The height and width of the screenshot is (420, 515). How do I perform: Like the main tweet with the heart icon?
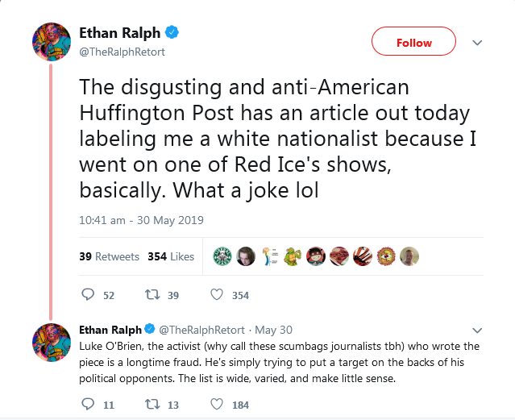(x=217, y=295)
